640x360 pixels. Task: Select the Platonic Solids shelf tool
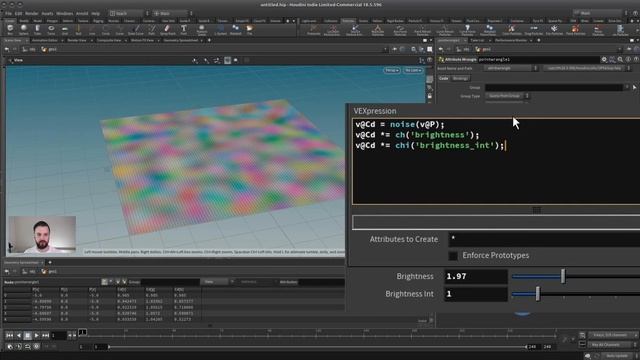[x=202, y=29]
